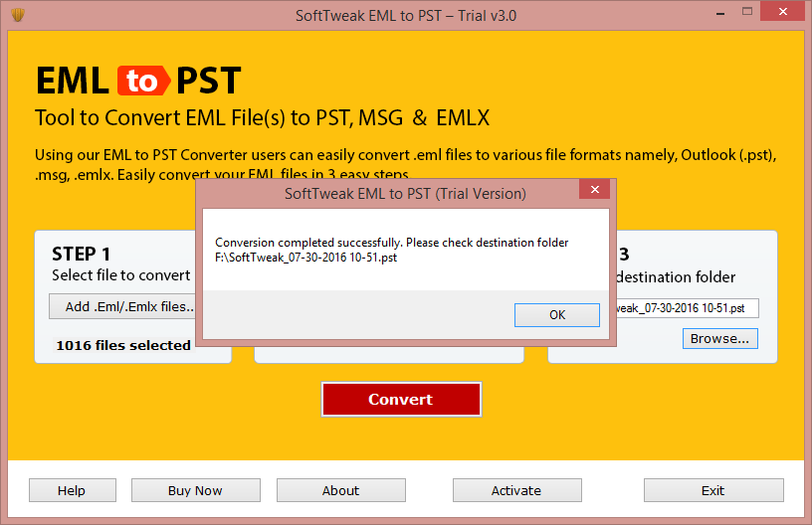Click the '1016 files selected' text

click(123, 345)
